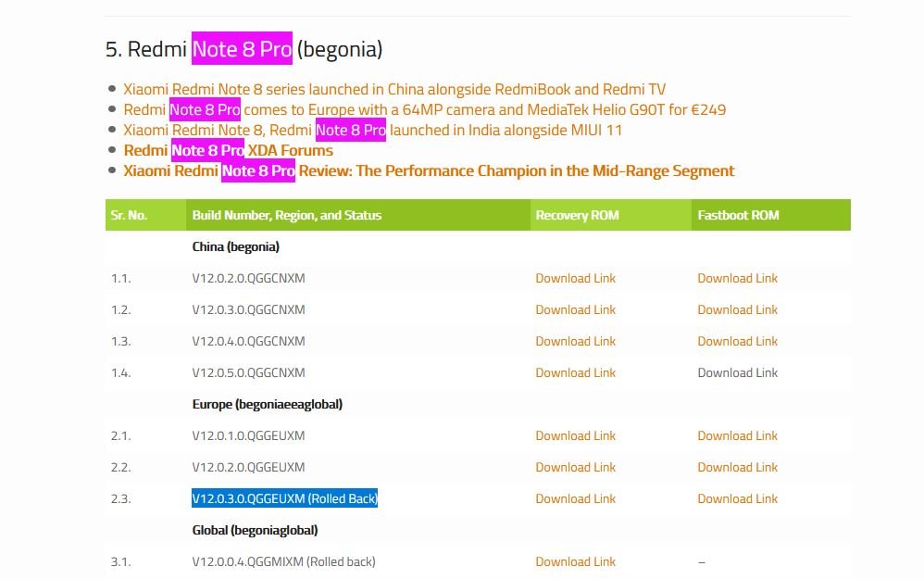Screen dimensions: 924x579
Task: Download Fastboot ROM for V12.0.3.0.QGGCNXM
Action: coord(737,309)
